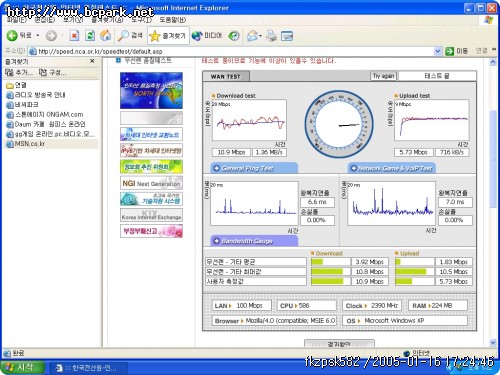The width and height of the screenshot is (500, 375).
Task: Click the Korea Internet Exchange banner
Action: point(151,215)
